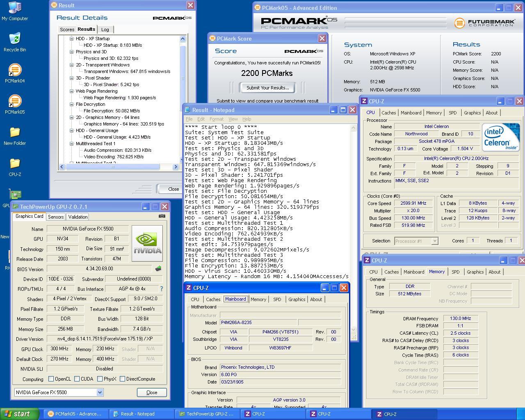Switch to PCMark05 taskbar button
525x420 pixels.
76,414
